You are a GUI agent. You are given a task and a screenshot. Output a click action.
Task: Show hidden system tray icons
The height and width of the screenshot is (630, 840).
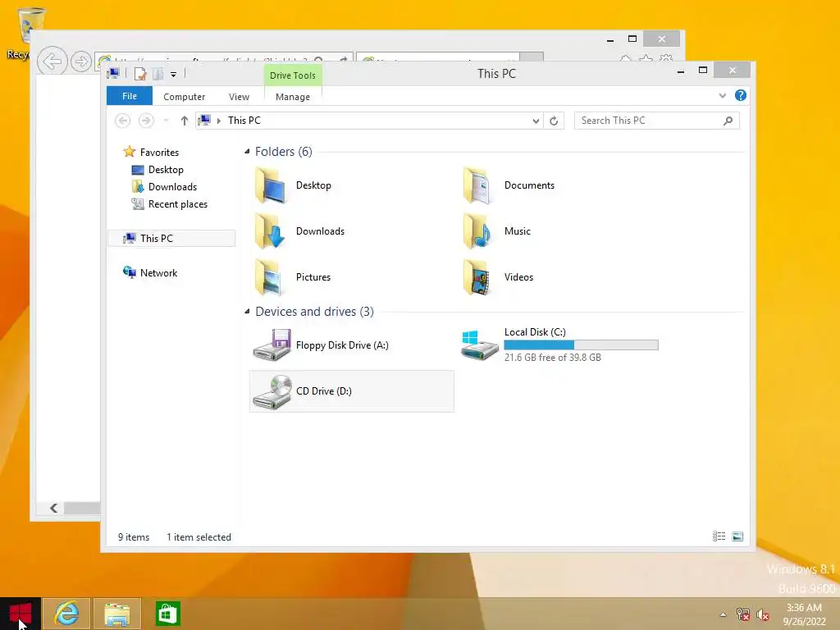[724, 614]
